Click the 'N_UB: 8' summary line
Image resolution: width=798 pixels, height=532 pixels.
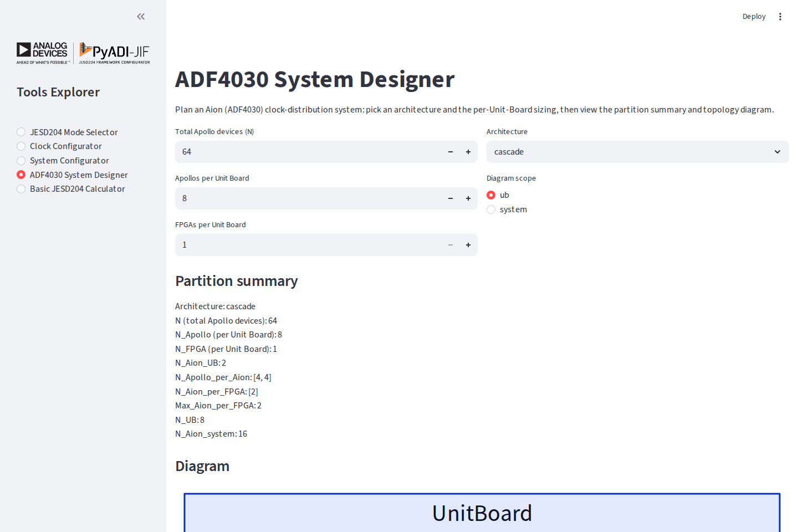(190, 420)
